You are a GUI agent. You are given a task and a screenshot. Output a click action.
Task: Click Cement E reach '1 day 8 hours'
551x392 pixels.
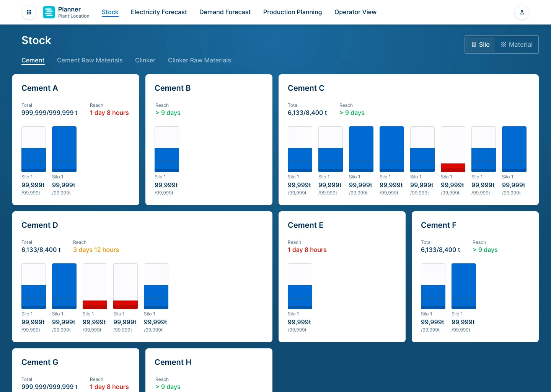[x=307, y=250]
